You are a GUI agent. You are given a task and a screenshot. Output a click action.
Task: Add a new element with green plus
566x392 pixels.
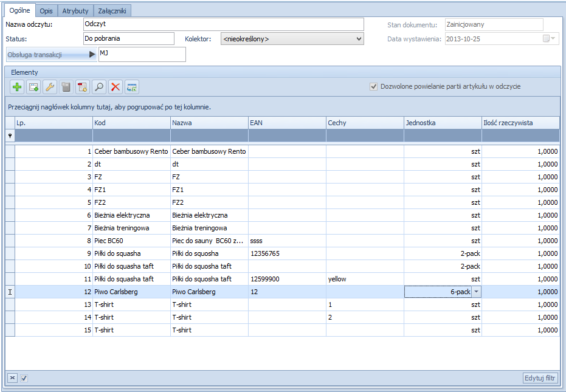pos(17,87)
